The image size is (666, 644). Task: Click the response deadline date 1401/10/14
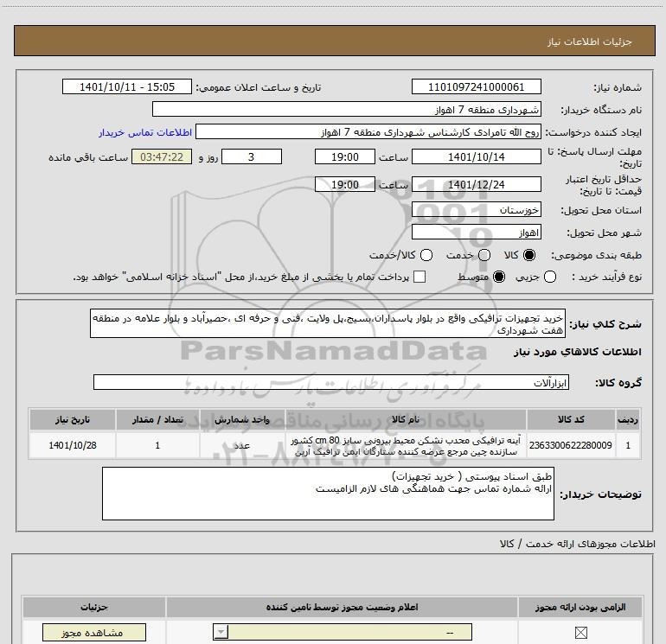[476, 157]
